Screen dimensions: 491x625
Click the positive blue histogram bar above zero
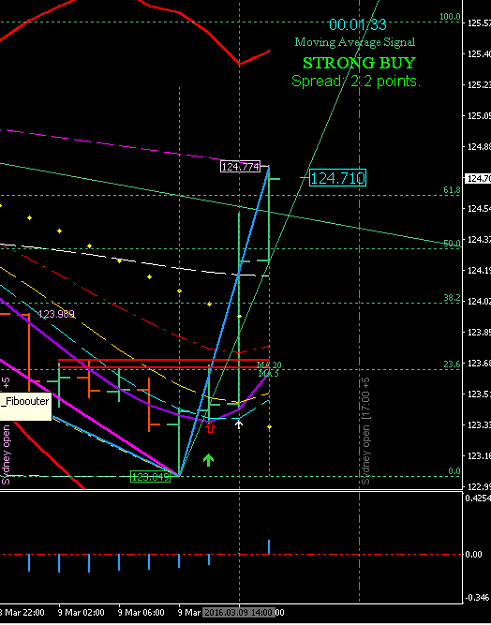coord(269,547)
